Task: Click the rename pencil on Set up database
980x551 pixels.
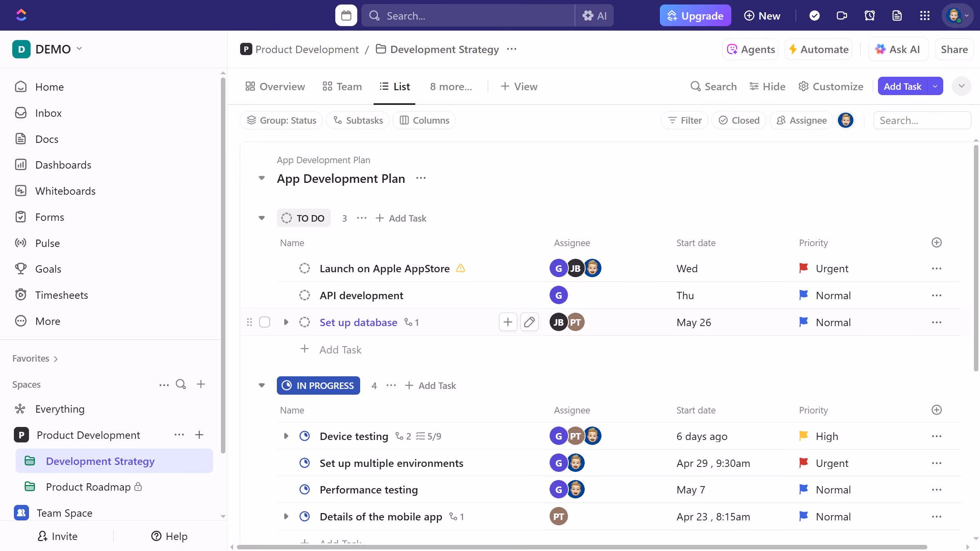Action: coord(529,322)
